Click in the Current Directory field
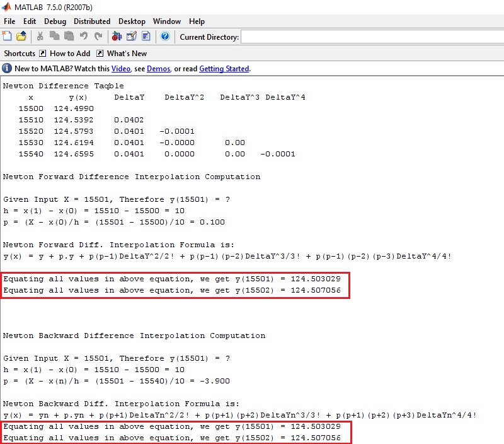The image size is (504, 444). 372,37
